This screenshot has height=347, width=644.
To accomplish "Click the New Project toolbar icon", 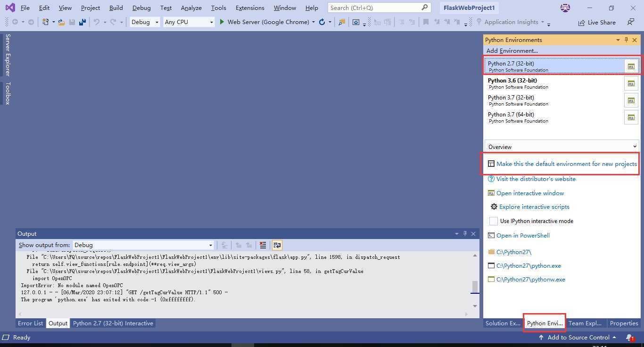I will click(x=46, y=22).
